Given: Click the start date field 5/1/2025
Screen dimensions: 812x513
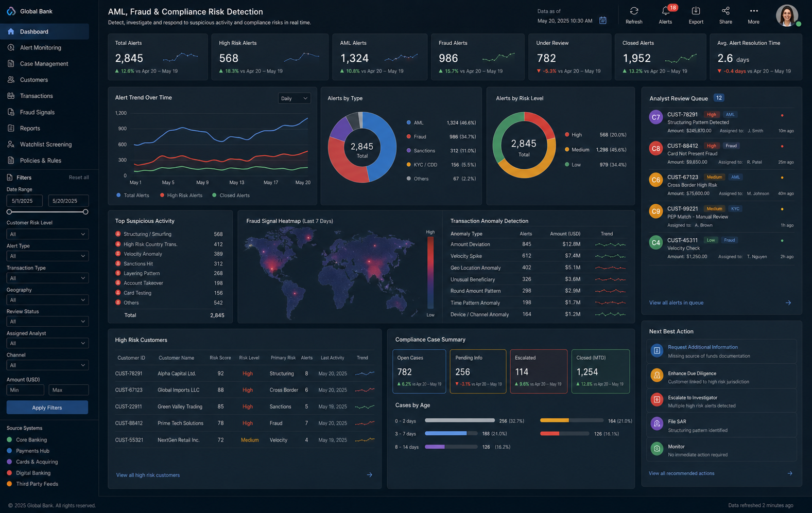Looking at the screenshot, I should (x=24, y=201).
